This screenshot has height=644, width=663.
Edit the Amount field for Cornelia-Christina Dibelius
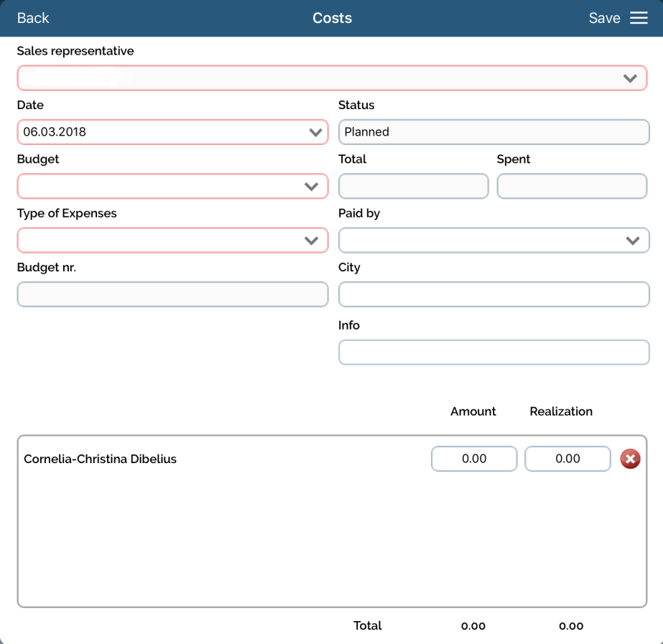coord(474,459)
